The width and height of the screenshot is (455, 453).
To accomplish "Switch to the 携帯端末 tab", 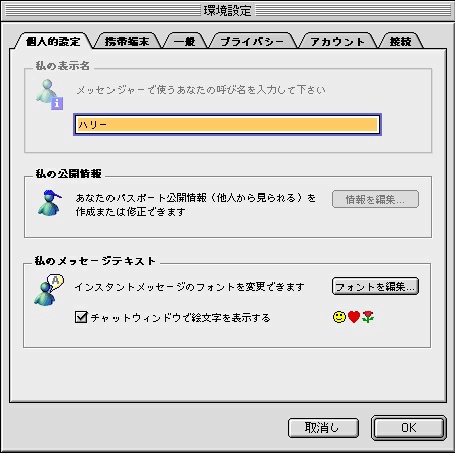I will pos(127,41).
